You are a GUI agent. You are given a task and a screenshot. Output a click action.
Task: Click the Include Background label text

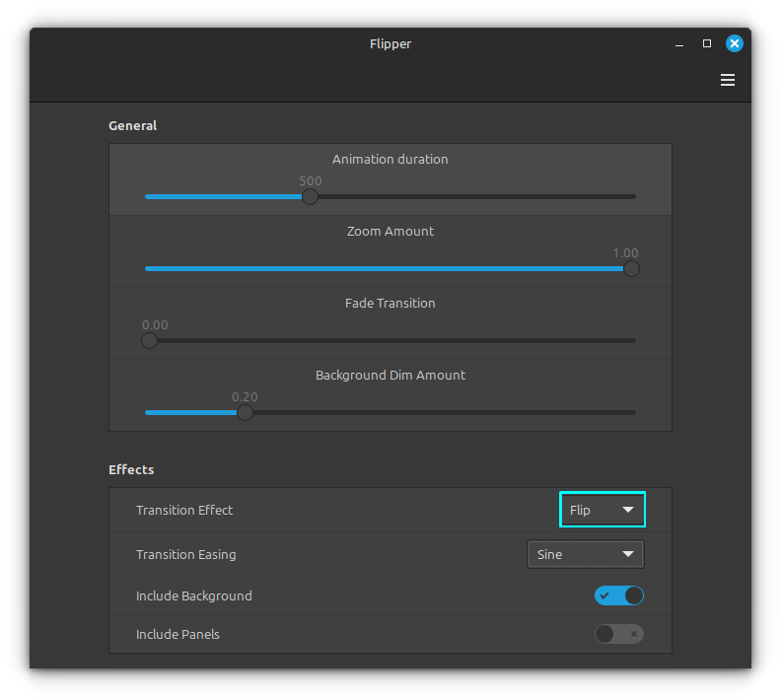click(193, 595)
